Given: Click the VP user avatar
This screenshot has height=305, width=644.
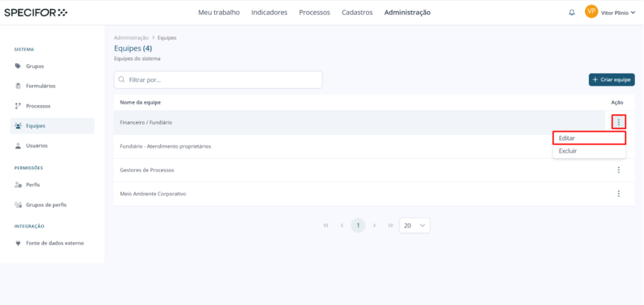Looking at the screenshot, I should coord(591,11).
